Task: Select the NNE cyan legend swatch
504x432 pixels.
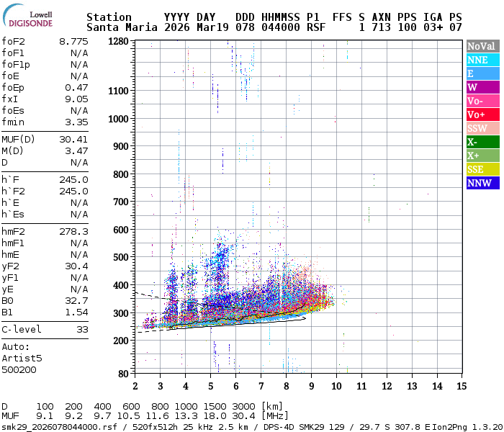Action: click(x=483, y=60)
